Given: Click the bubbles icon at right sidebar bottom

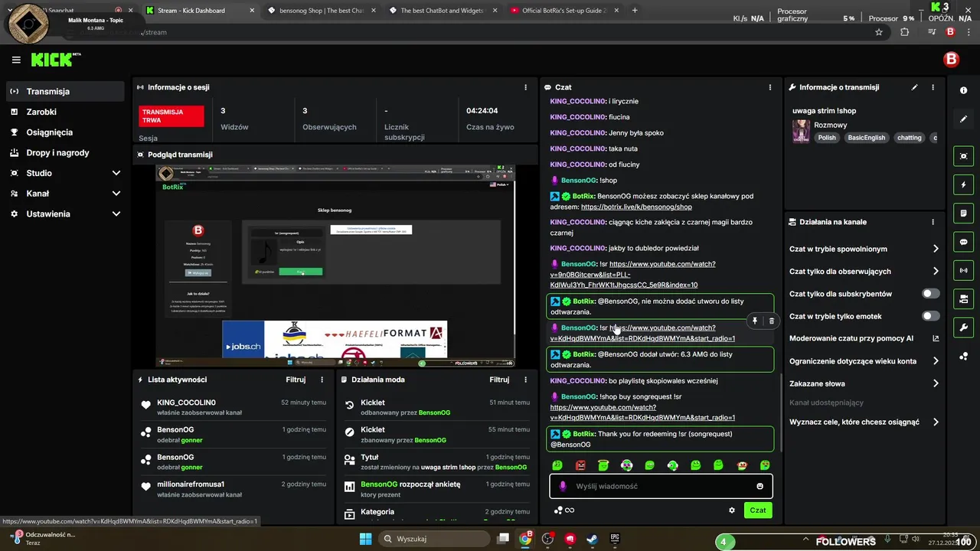Looking at the screenshot, I should [963, 356].
